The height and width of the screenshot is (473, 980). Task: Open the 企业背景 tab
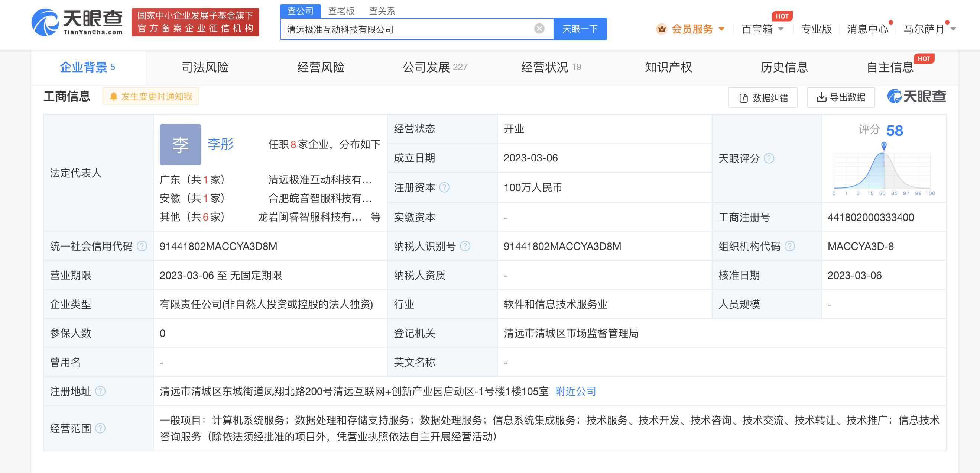coord(88,67)
